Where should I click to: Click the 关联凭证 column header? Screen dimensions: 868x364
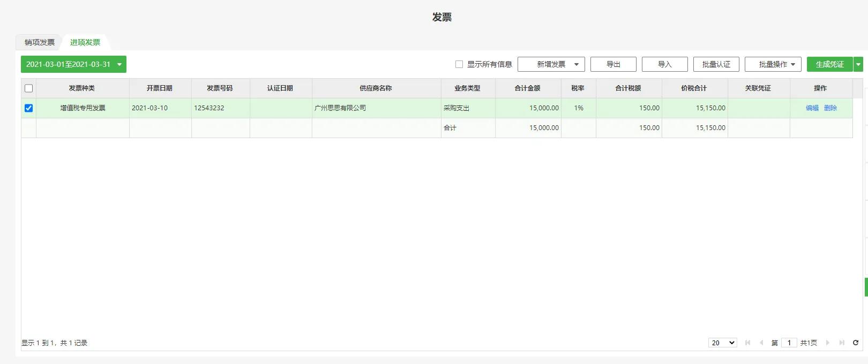click(x=758, y=88)
